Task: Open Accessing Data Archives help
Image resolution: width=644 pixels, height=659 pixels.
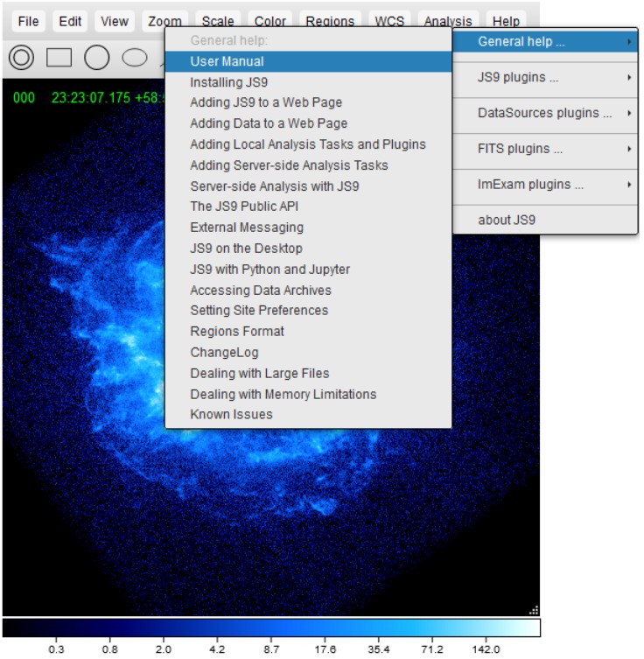Action: pos(308,291)
